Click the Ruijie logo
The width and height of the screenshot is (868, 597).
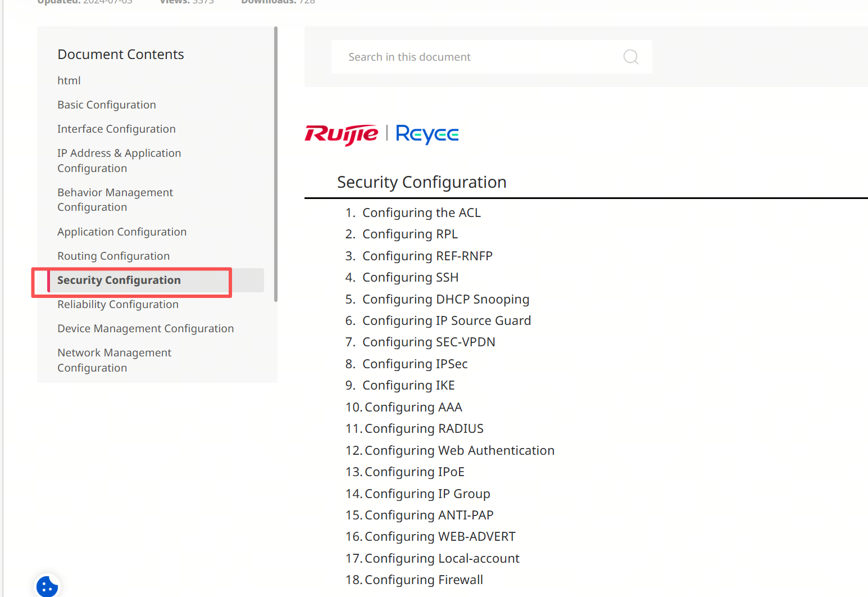pos(341,134)
